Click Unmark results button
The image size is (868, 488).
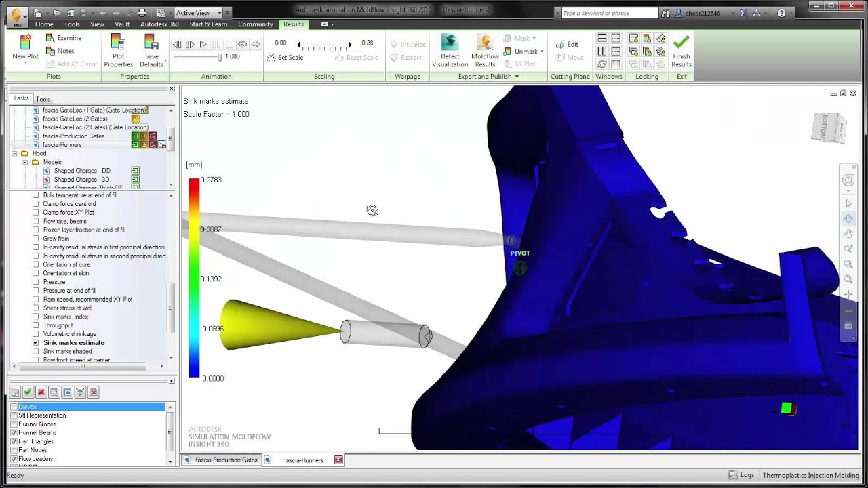click(x=521, y=52)
